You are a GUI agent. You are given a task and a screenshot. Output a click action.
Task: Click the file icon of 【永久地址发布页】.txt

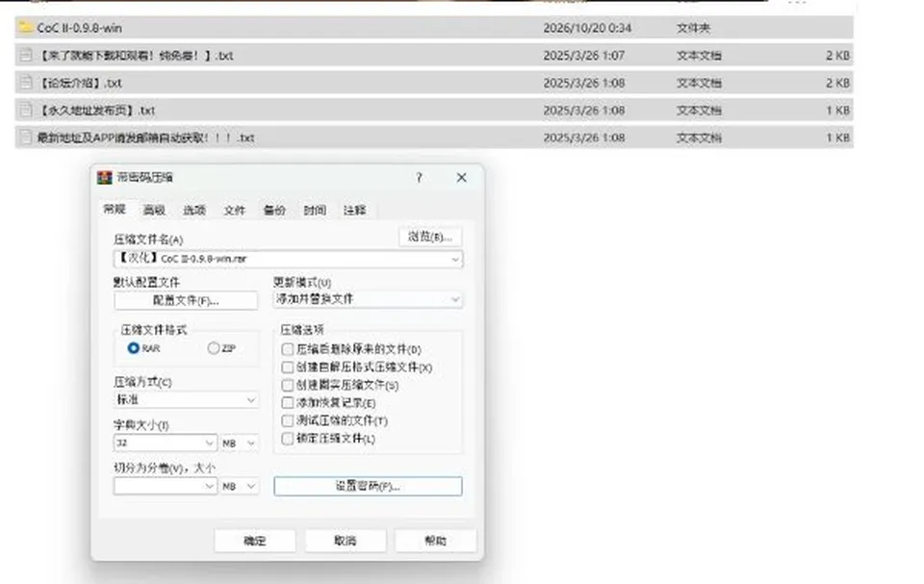[x=25, y=111]
